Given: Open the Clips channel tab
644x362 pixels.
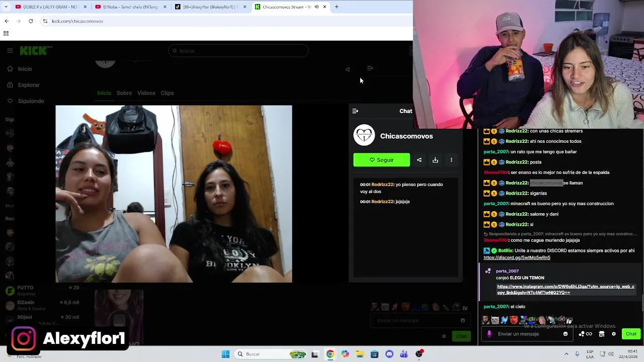Looking at the screenshot, I should click(167, 93).
